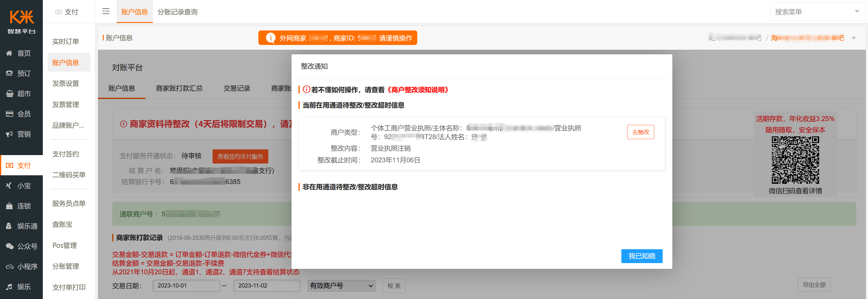Open 实时订单 in the submenu
The height and width of the screenshot is (299, 868).
tap(66, 41)
